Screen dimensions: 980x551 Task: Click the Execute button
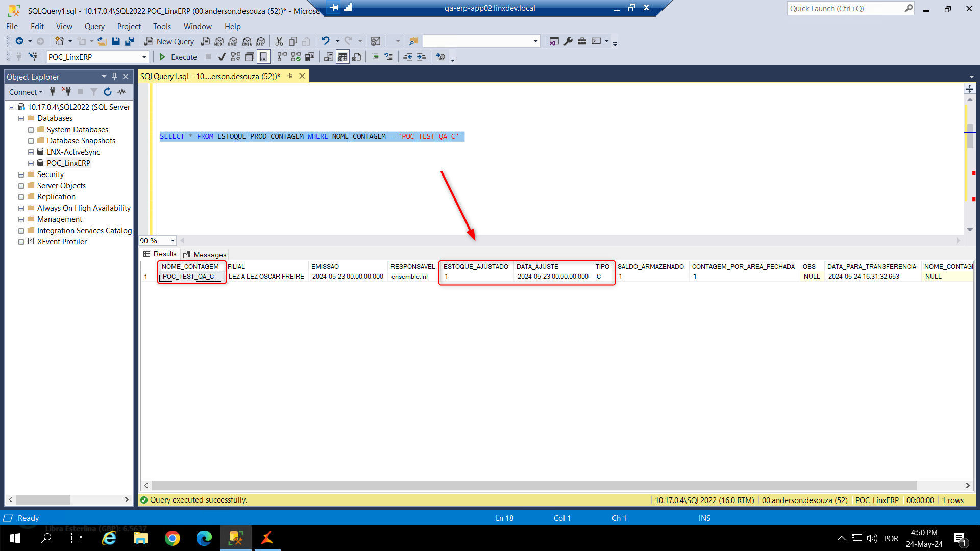(x=178, y=57)
